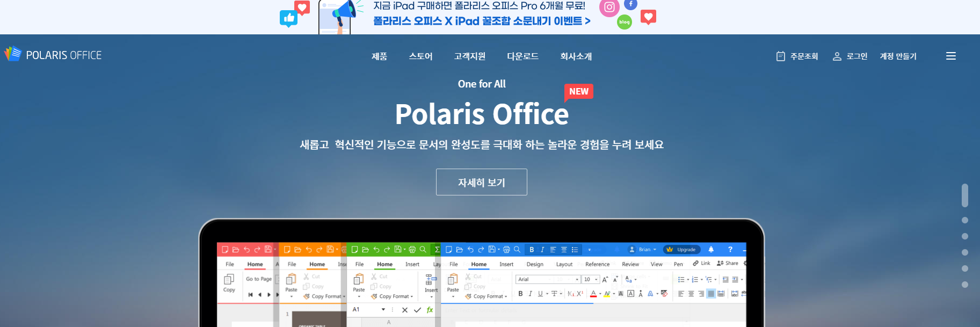Click the fx function icon

pos(430,310)
